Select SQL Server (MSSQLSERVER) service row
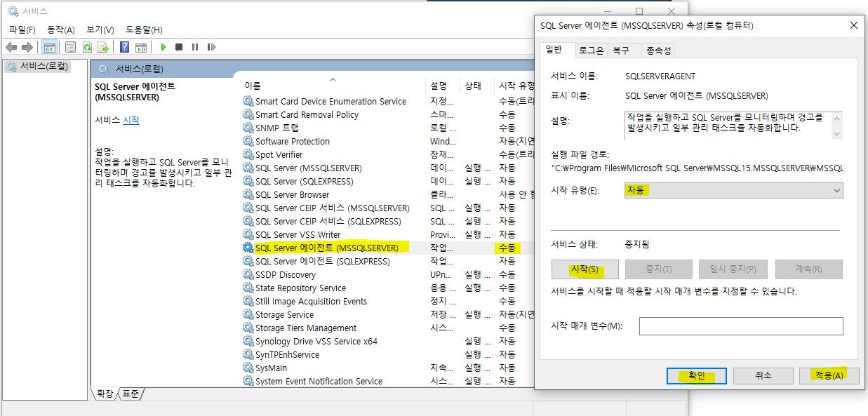The height and width of the screenshot is (416, 868). tap(388, 168)
